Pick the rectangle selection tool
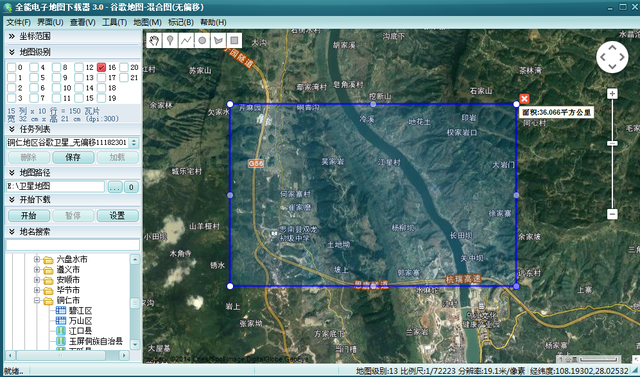Viewport: 640px width, 377px height. click(234, 40)
